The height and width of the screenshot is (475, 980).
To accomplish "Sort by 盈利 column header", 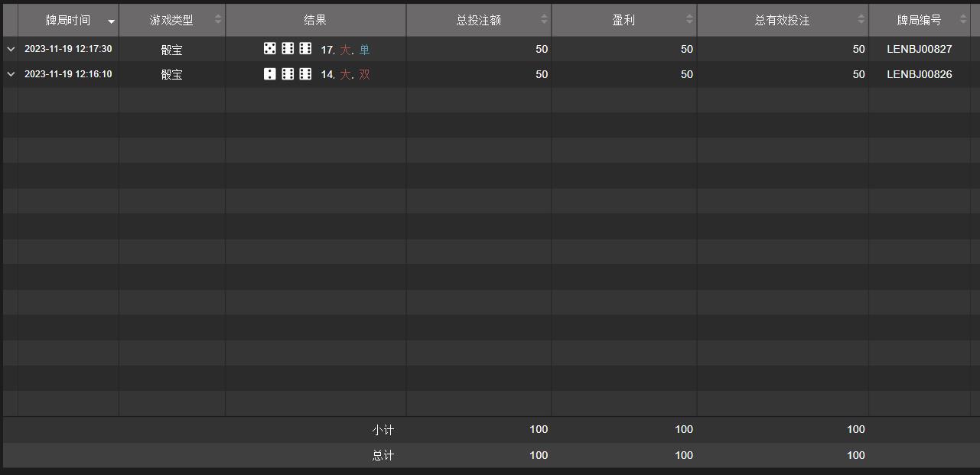I will tap(624, 21).
